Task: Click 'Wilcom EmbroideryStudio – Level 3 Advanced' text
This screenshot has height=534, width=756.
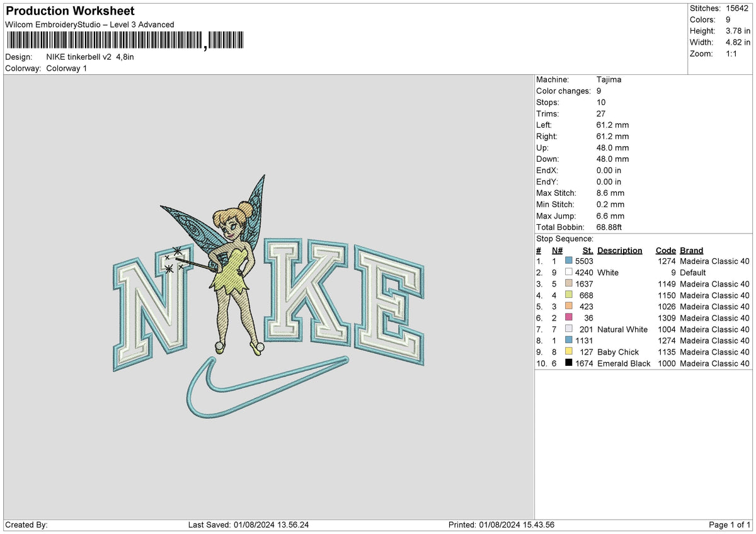Action: coord(89,25)
